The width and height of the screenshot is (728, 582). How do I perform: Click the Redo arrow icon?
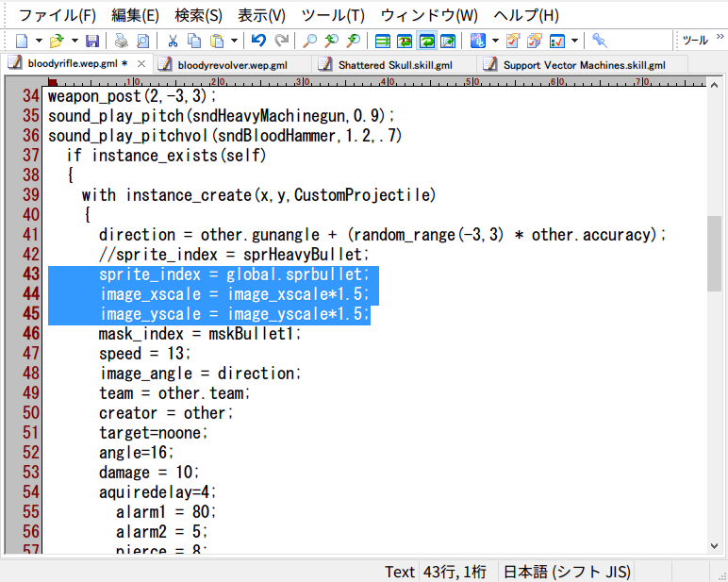[x=281, y=41]
